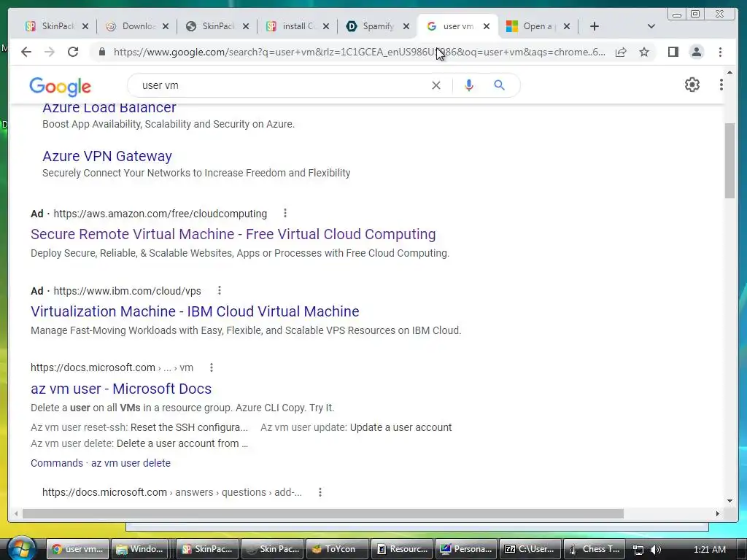
Task: Click the network tray icon
Action: [638, 550]
